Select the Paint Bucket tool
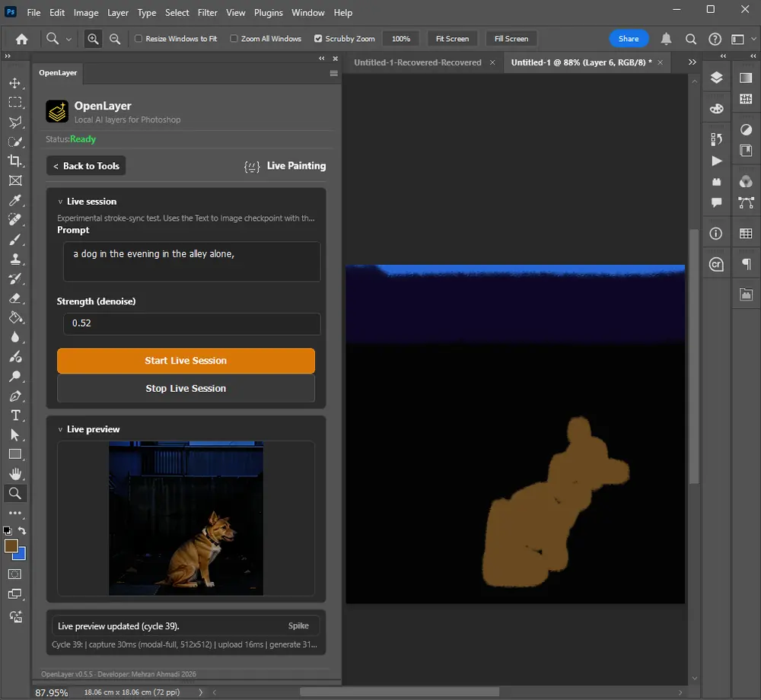This screenshot has height=700, width=761. [x=15, y=318]
